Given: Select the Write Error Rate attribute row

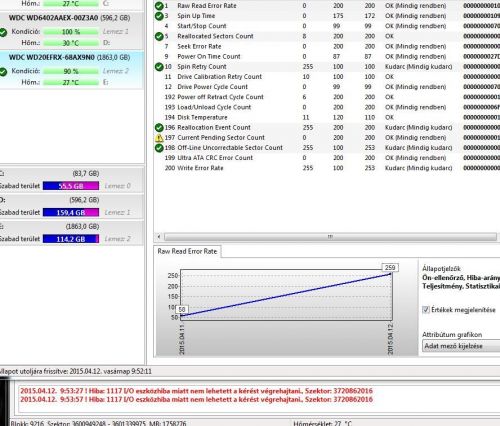Looking at the screenshot, I should tap(327, 168).
